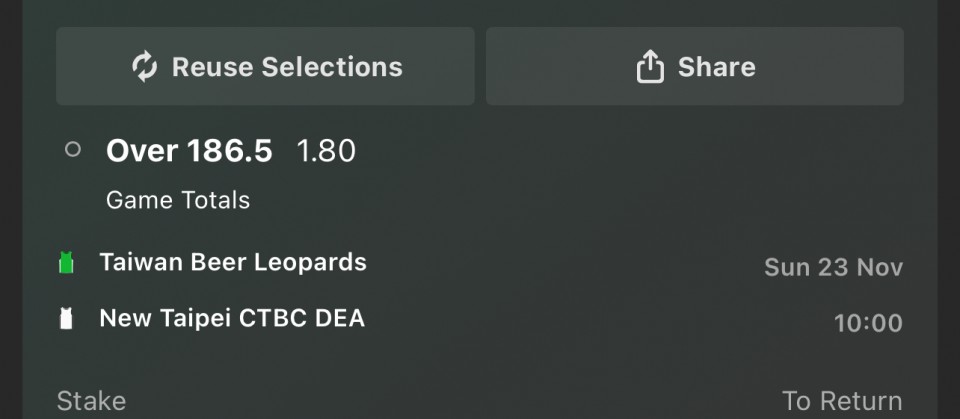This screenshot has height=419, width=960.
Task: Click the 1.80 odds value
Action: (x=326, y=151)
